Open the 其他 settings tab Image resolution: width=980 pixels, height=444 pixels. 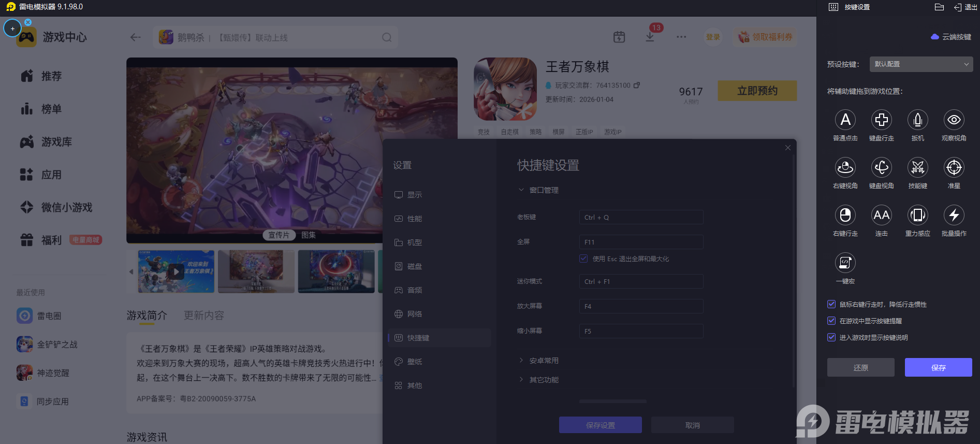[x=440, y=385]
